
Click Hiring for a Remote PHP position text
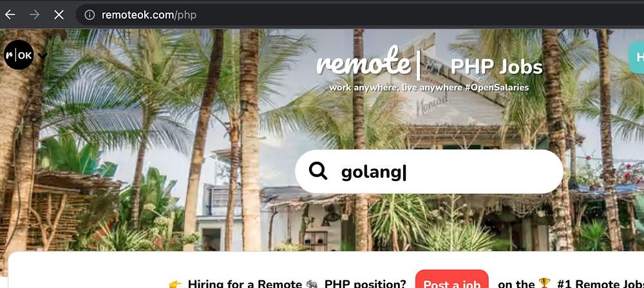coord(296,284)
